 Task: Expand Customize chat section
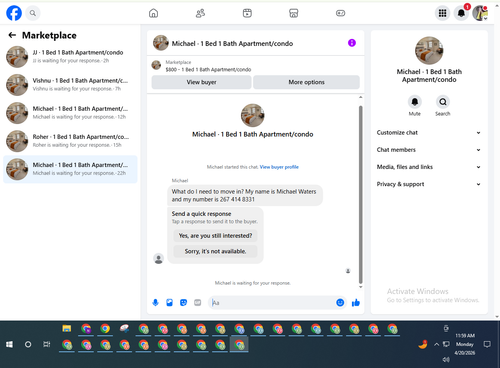429,133
